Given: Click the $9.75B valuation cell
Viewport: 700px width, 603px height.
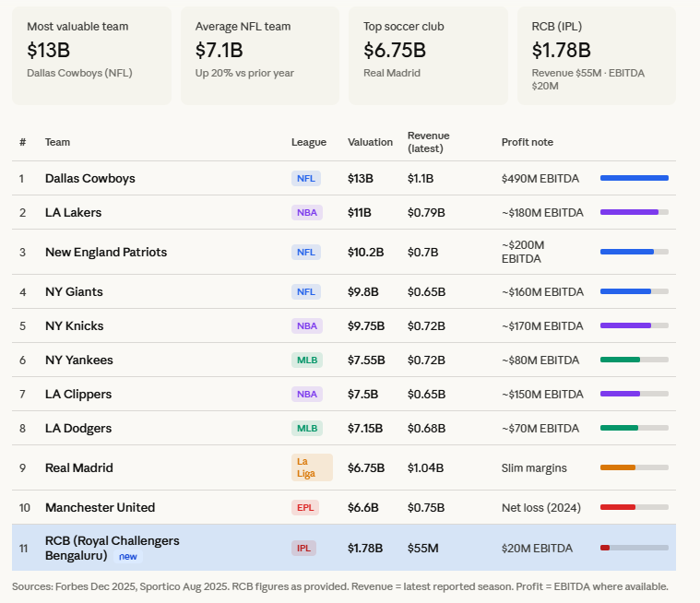Looking at the screenshot, I should pyautogui.click(x=366, y=325).
